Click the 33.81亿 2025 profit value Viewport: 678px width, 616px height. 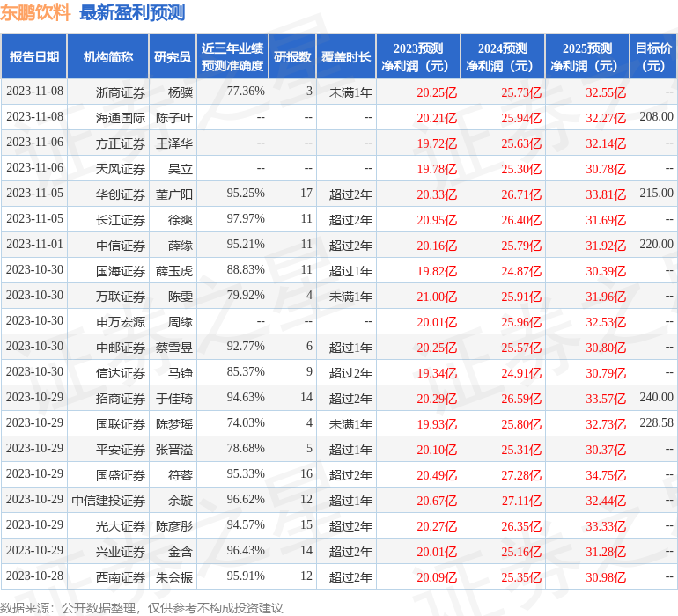tap(606, 194)
